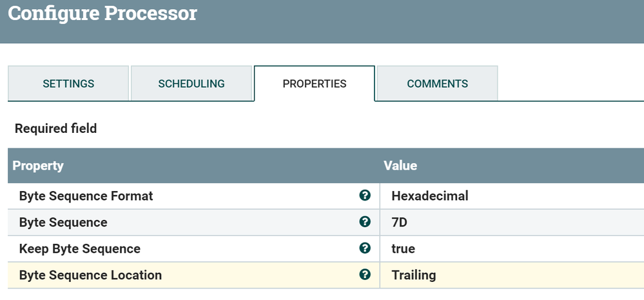This screenshot has height=300, width=644.
Task: Select the Byte Sequence Format property name
Action: (x=86, y=195)
